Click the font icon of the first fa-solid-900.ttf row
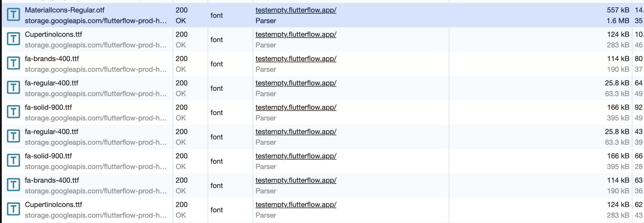 click(x=13, y=112)
